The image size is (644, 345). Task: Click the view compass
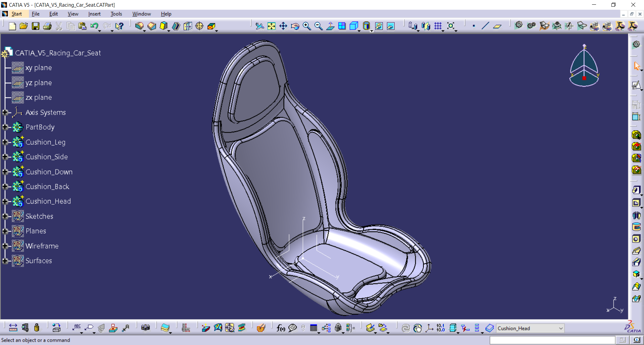click(x=584, y=66)
